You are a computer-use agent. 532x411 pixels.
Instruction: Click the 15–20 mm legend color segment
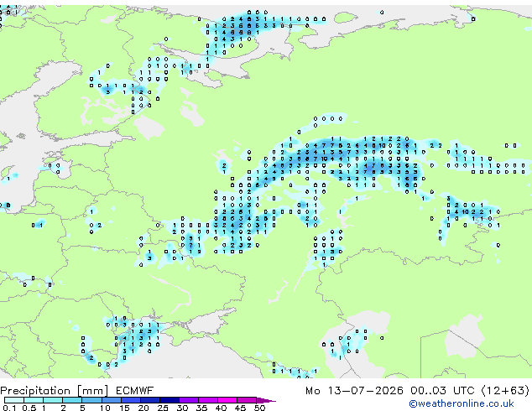coord(131,400)
